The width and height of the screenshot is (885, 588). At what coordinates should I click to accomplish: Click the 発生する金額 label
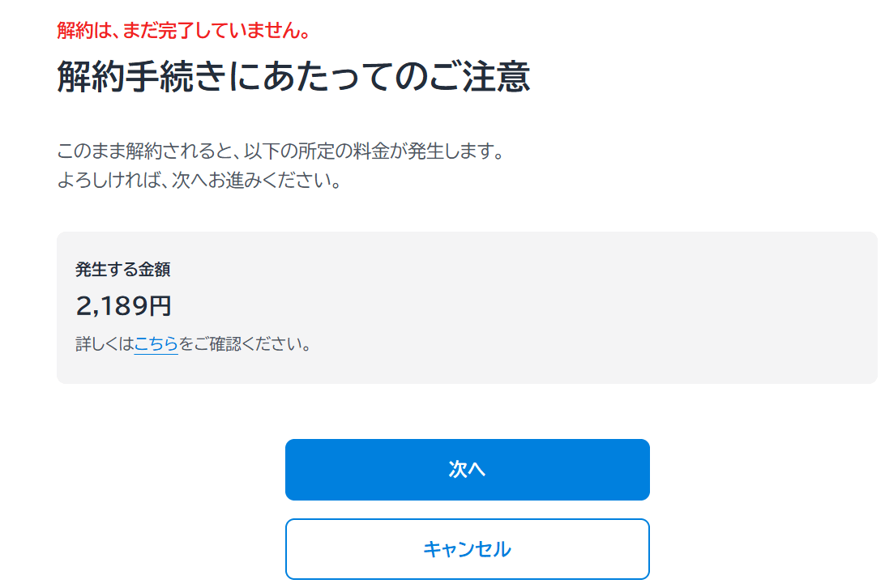122,271
